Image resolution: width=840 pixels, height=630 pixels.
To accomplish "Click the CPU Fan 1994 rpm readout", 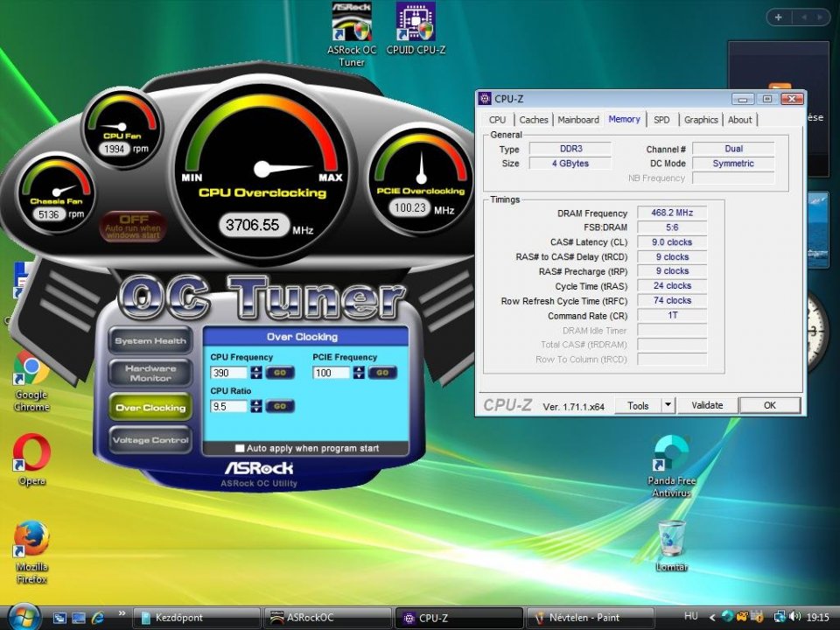I will click(x=114, y=149).
